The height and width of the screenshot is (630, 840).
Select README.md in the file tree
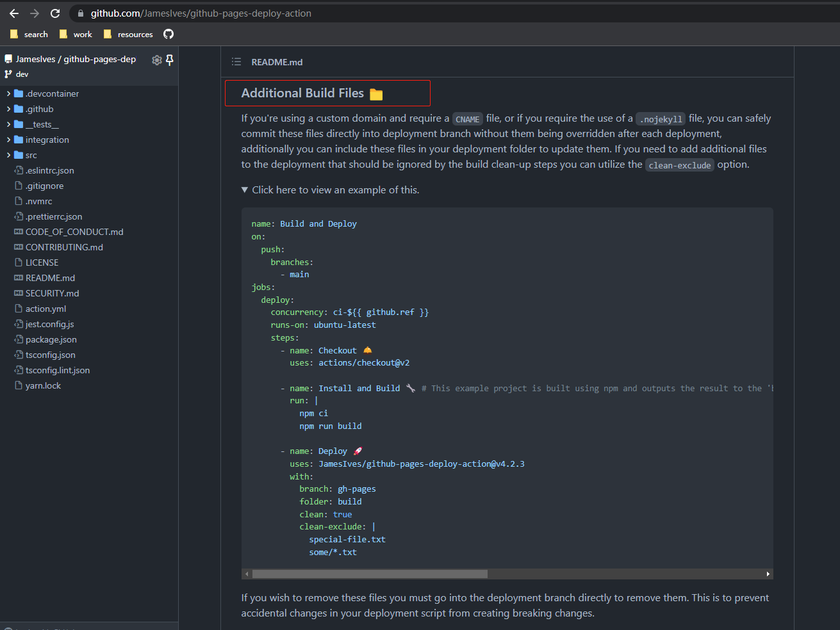[50, 278]
